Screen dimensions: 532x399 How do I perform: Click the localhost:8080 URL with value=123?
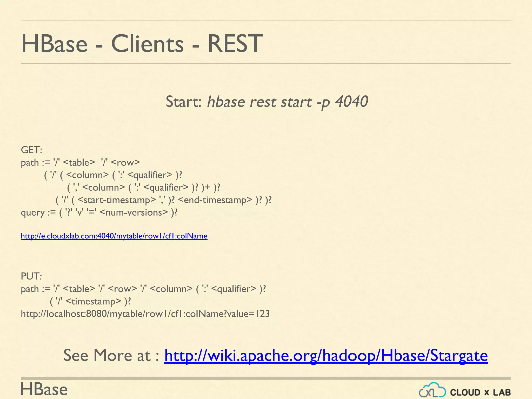point(145,314)
